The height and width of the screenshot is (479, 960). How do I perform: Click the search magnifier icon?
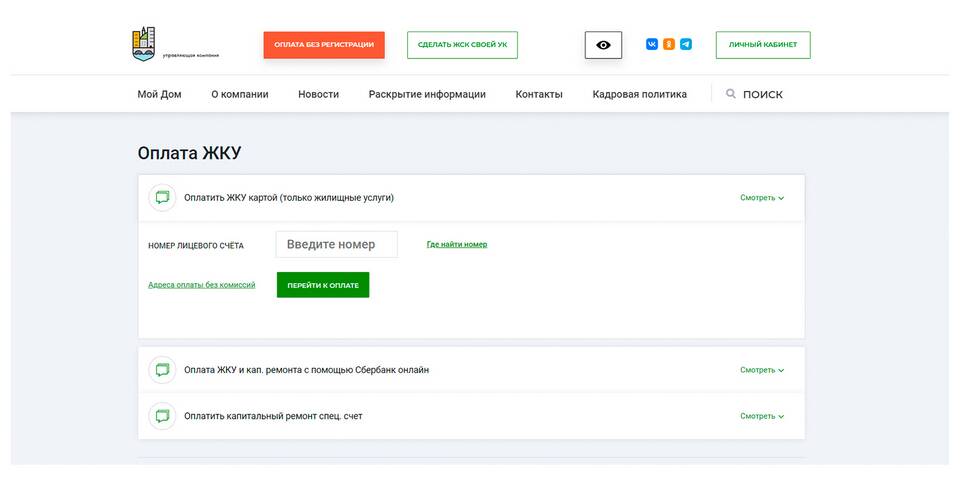731,94
